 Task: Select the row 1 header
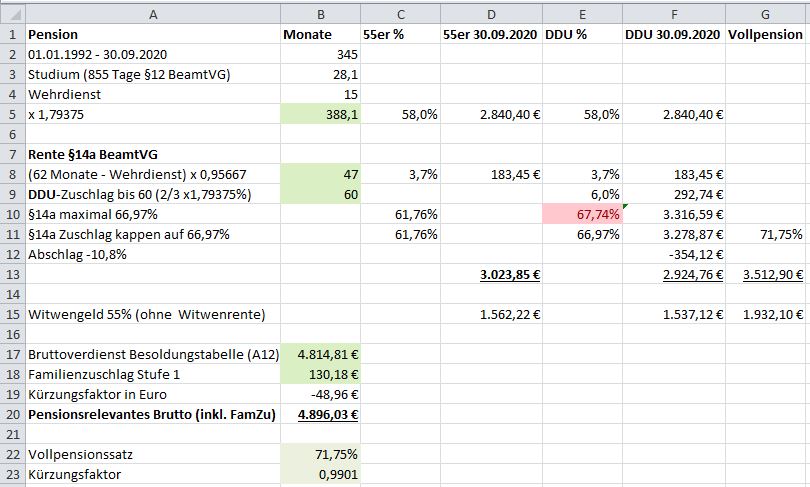pos(11,34)
